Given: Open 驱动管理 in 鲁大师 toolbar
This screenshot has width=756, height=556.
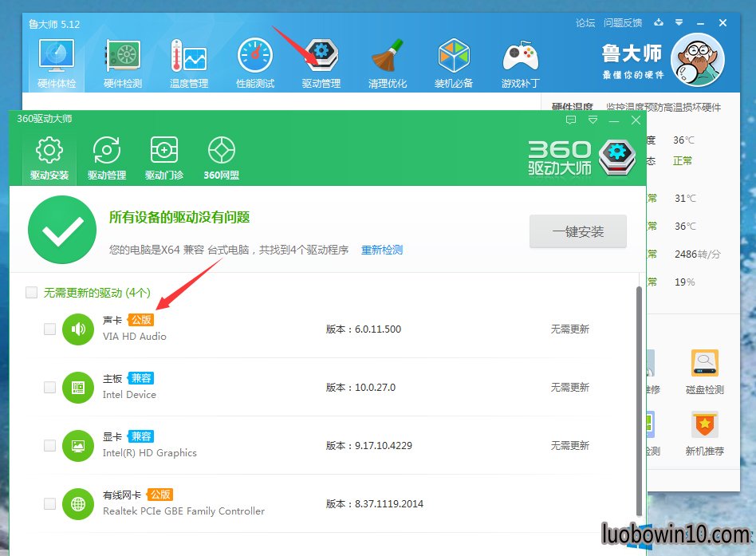Looking at the screenshot, I should point(321,63).
